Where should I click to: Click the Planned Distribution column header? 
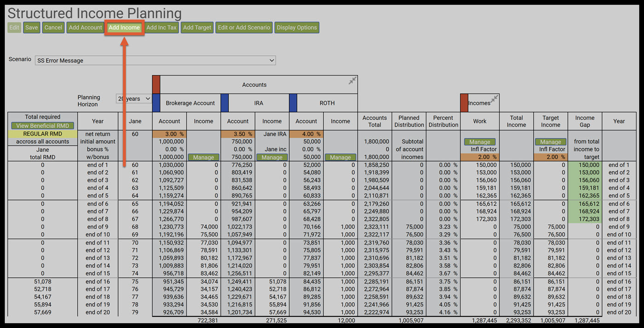[409, 121]
